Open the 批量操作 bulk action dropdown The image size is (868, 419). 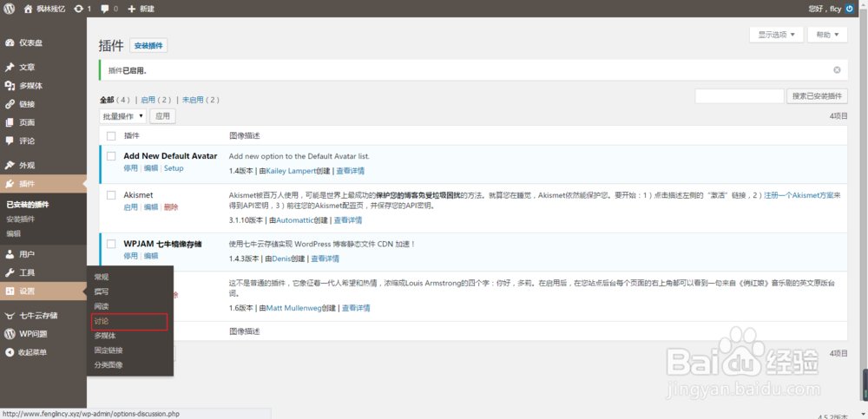coord(123,116)
